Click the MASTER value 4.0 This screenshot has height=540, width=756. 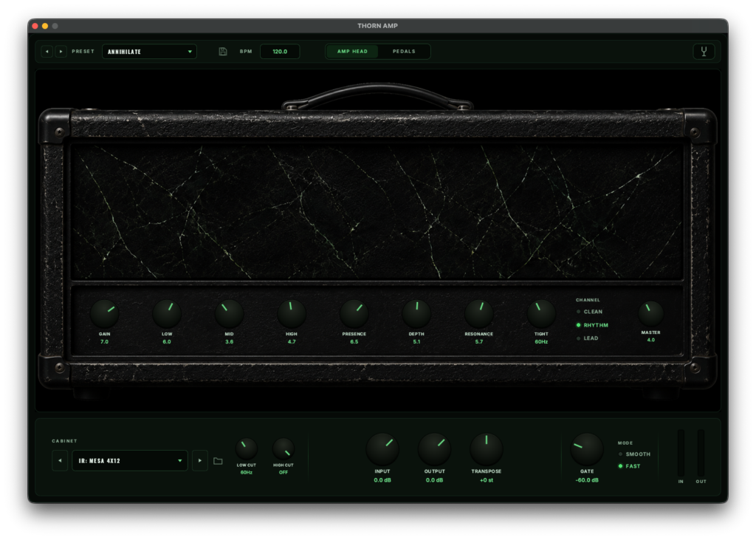click(651, 341)
